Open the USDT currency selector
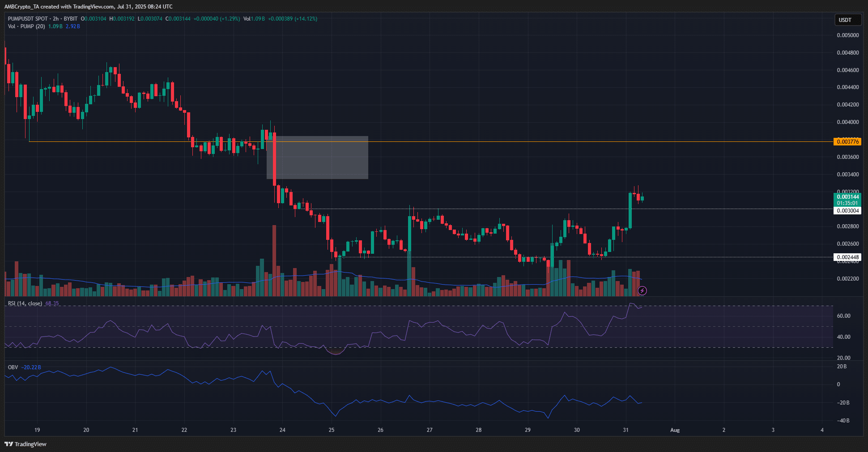The width and height of the screenshot is (868, 452). (847, 20)
